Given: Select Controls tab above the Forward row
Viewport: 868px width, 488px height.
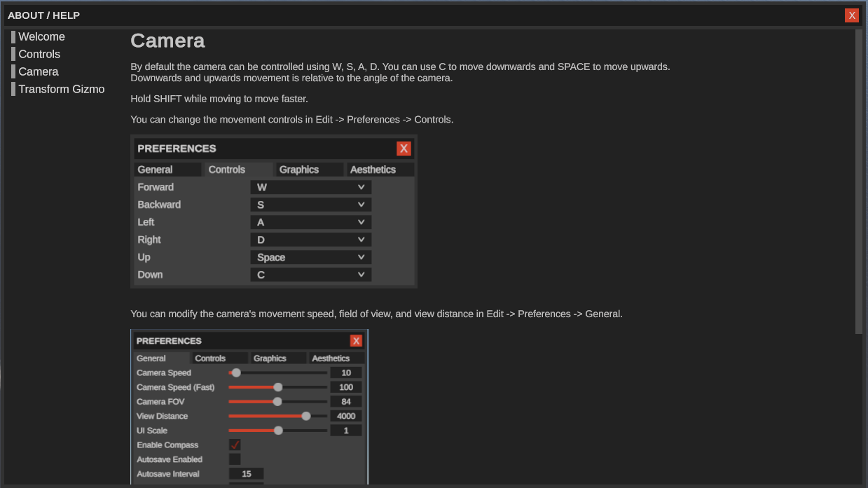Looking at the screenshot, I should 238,169.
